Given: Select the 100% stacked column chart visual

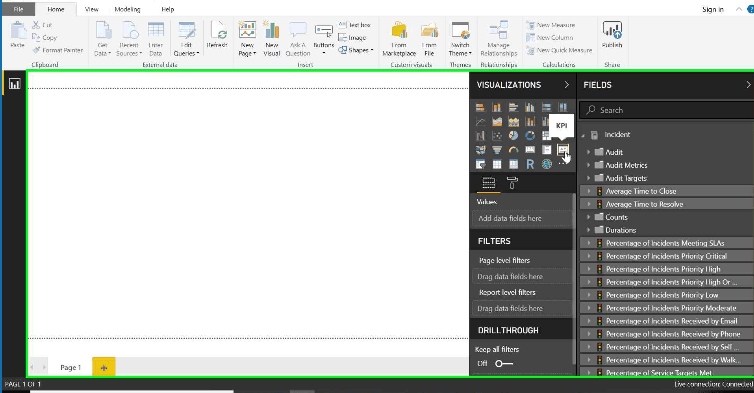Looking at the screenshot, I should click(x=563, y=107).
